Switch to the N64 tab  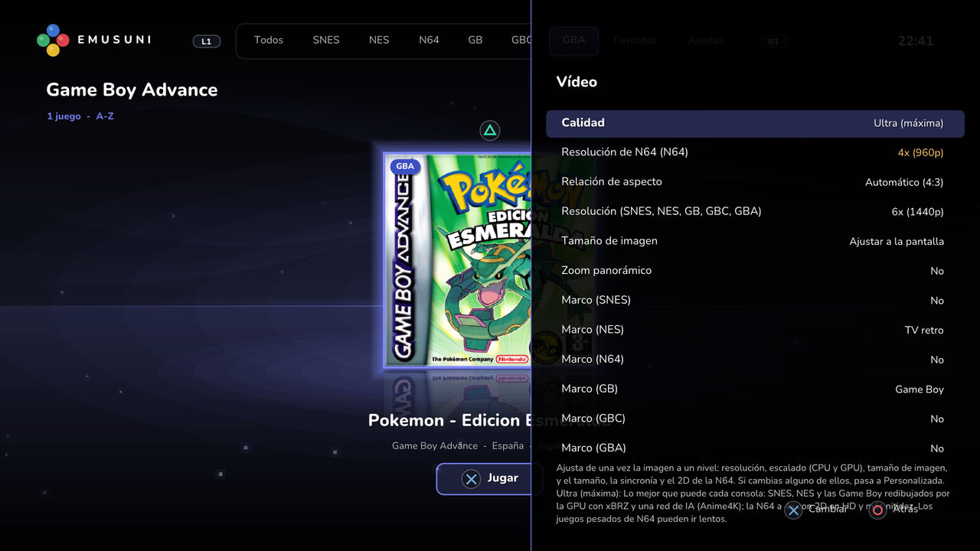430,41
